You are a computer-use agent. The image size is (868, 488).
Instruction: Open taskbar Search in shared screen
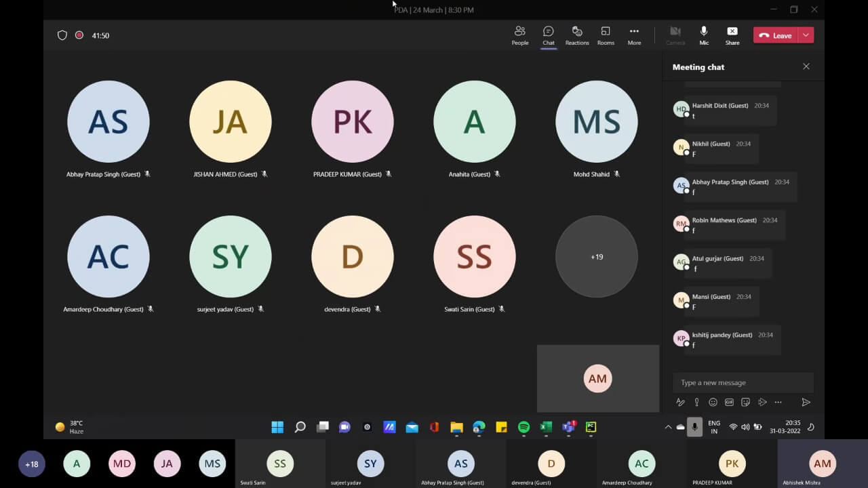coord(300,427)
